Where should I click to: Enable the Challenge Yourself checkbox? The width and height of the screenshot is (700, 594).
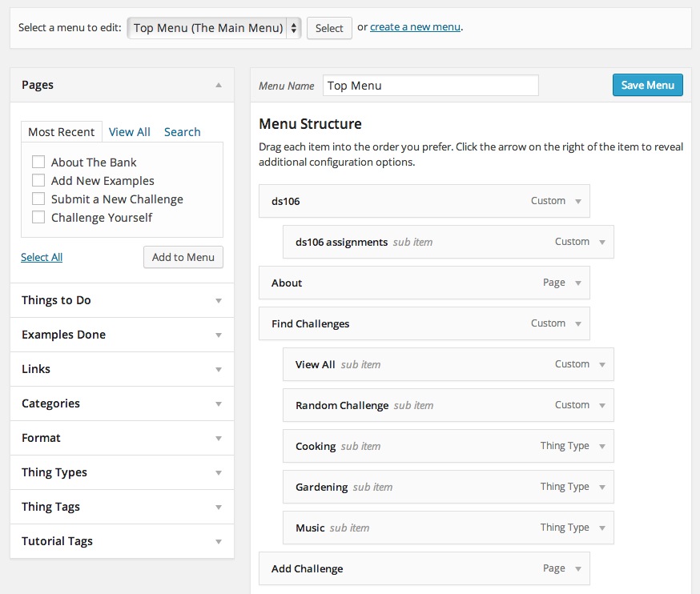[x=38, y=217]
